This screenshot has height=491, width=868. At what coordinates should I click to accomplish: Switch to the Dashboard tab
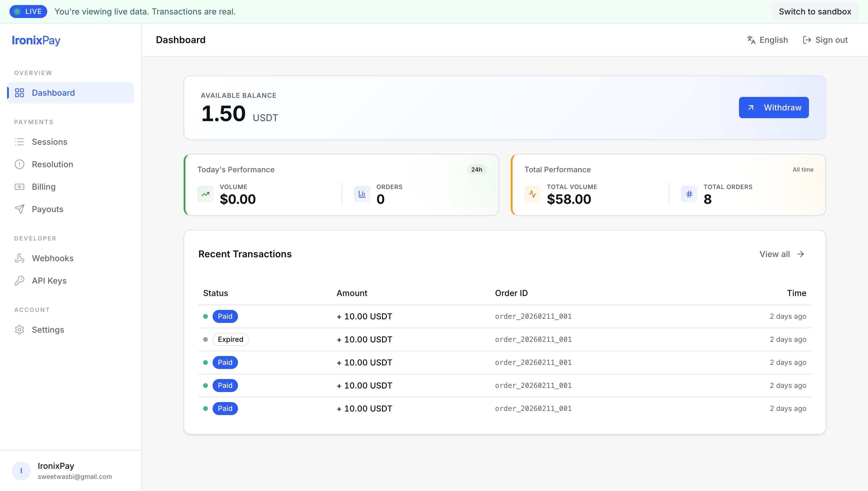click(x=53, y=93)
